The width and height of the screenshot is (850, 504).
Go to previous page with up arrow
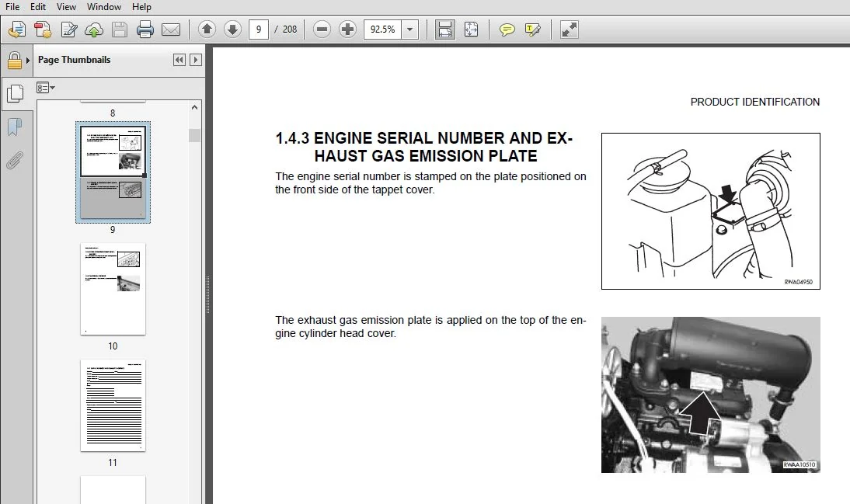coord(207,30)
